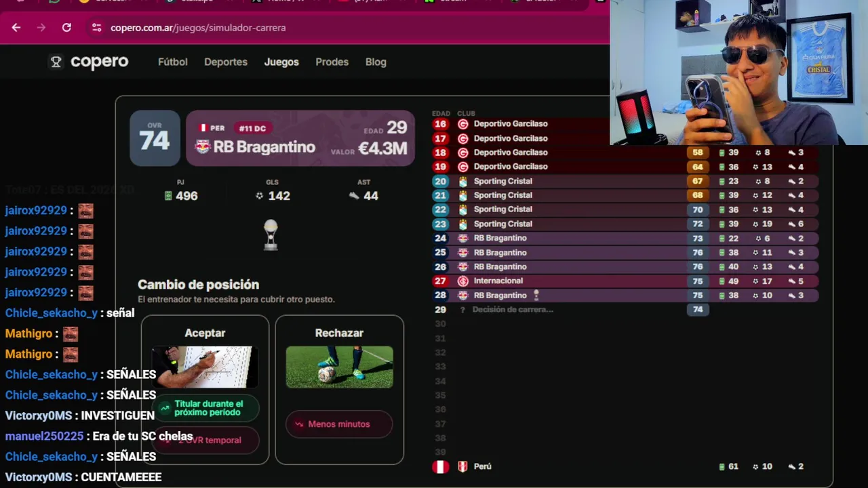Click the red down-trend icon beside Menos minutos
The image size is (868, 488).
tap(299, 424)
